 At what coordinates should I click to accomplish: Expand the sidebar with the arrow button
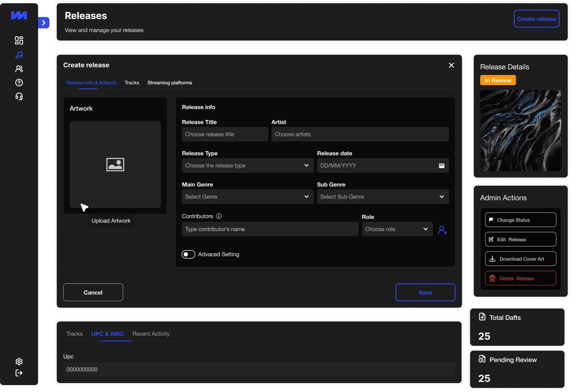(44, 23)
